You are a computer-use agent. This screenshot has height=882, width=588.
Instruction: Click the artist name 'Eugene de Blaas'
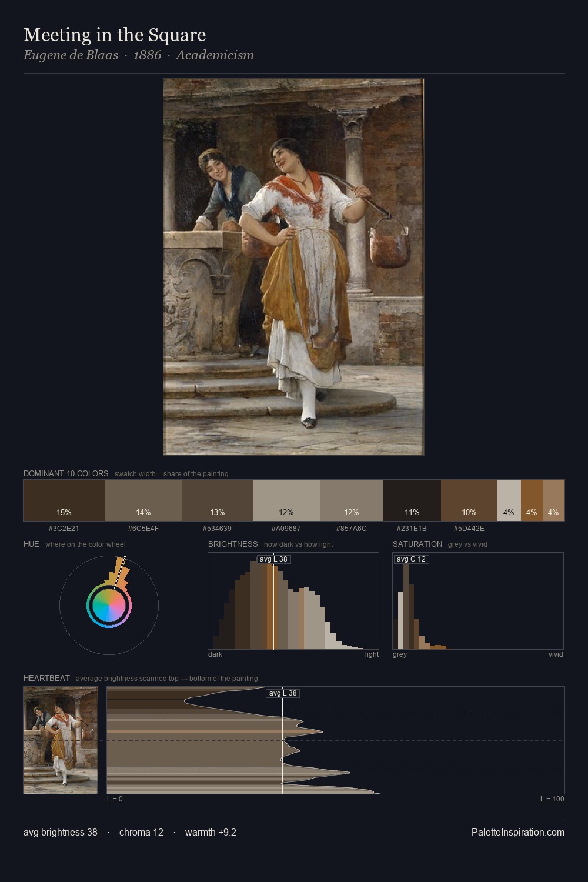[71, 55]
